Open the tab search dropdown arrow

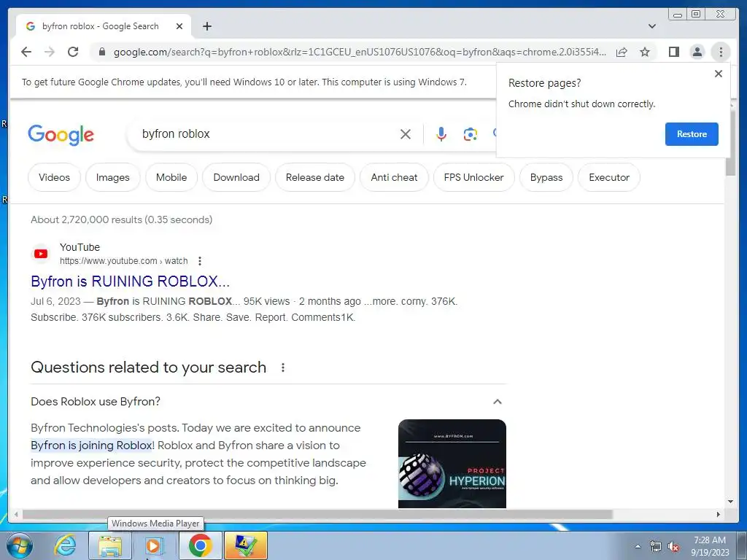click(x=652, y=26)
